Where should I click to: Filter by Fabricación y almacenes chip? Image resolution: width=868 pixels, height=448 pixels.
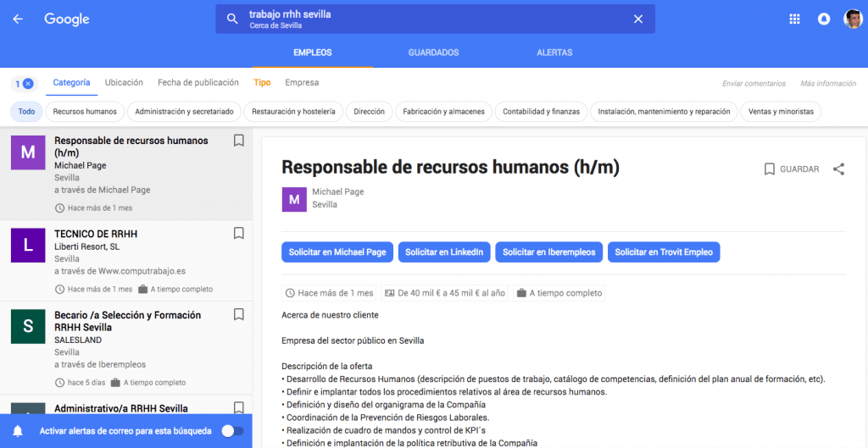point(444,111)
